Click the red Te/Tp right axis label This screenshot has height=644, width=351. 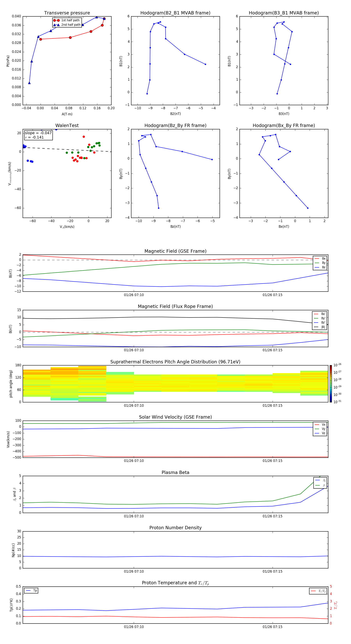click(336, 605)
